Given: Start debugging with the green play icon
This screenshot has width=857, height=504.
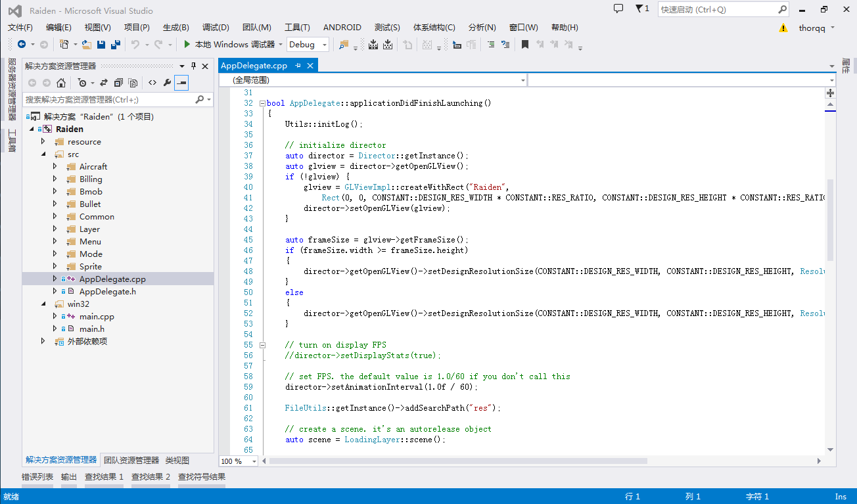Looking at the screenshot, I should coord(187,45).
